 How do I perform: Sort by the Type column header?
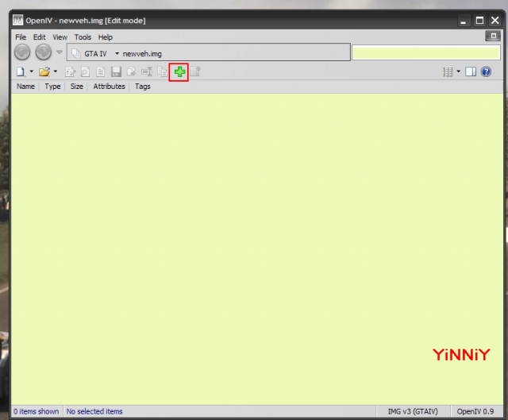click(x=52, y=87)
